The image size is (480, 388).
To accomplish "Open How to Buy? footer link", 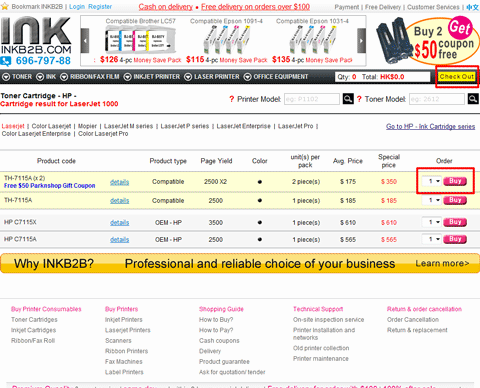I will [x=216, y=320].
